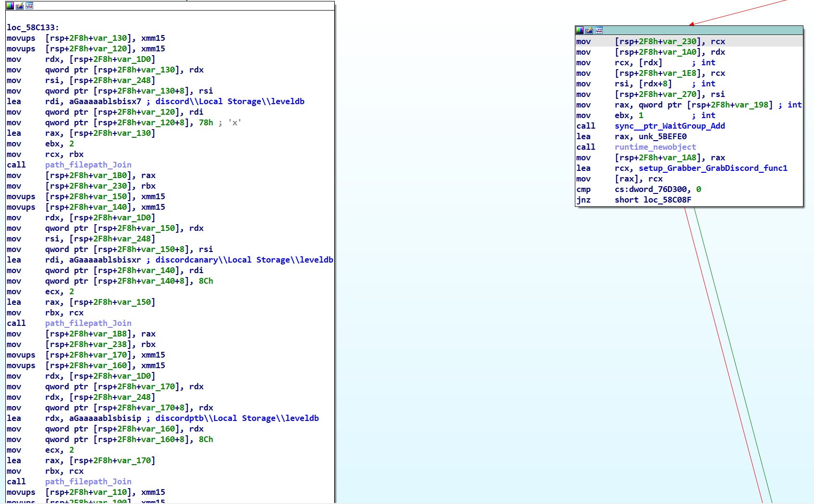This screenshot has width=814, height=504.
Task: Click the group nodes icon on the right block
Action: tap(599, 30)
